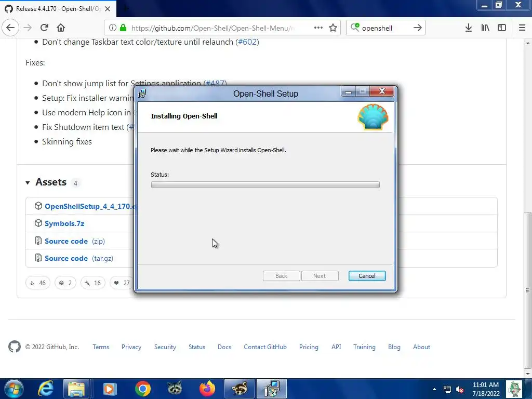Click network tray icon
Screen dimensions: 532x399
[x=447, y=389]
